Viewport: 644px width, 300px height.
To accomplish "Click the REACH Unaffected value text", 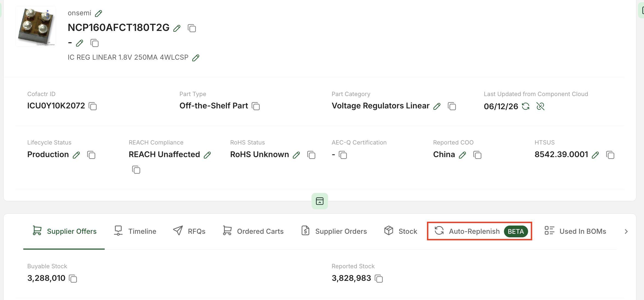I will coord(164,154).
